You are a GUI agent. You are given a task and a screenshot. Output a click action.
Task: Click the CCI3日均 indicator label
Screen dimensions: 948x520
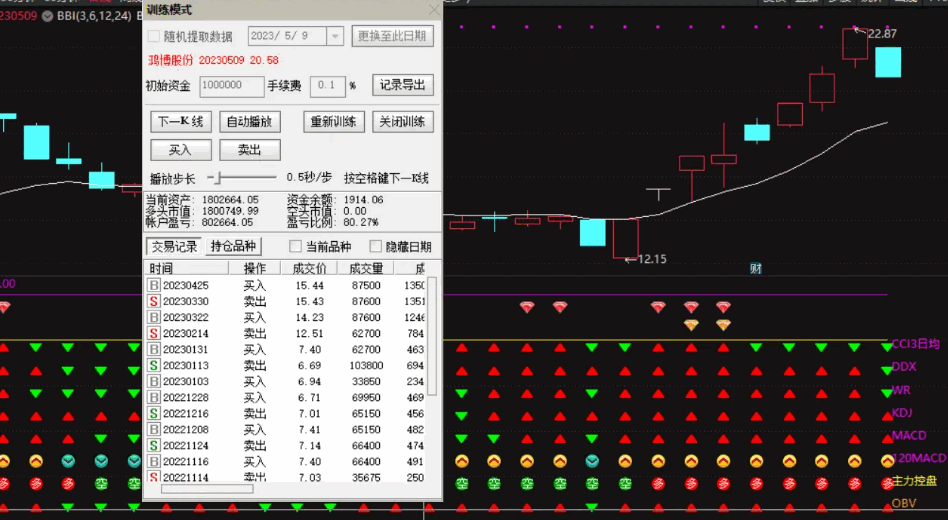(x=915, y=344)
